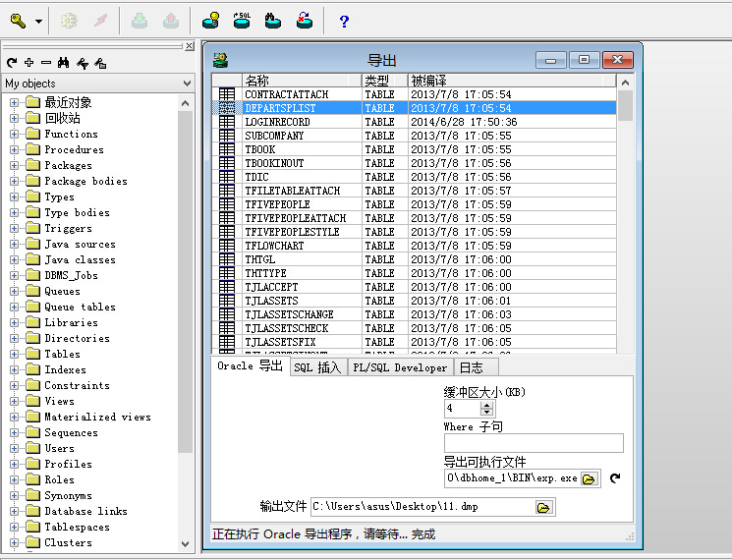Expand the Users folder

click(x=14, y=448)
